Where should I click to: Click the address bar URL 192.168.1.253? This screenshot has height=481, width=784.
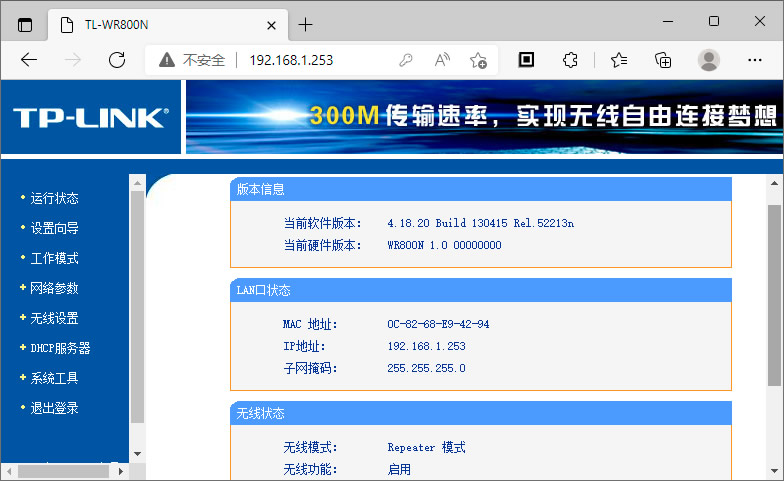pyautogui.click(x=291, y=60)
